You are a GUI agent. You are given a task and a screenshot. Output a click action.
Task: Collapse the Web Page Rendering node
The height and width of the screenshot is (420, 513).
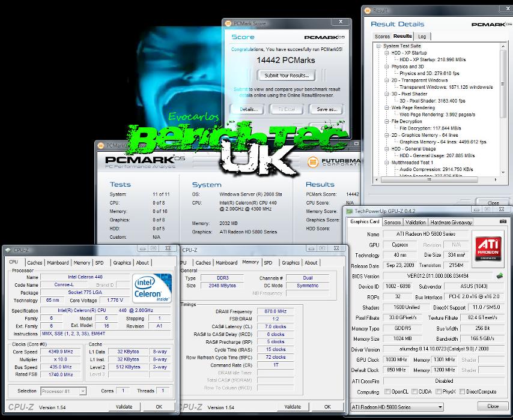point(387,108)
